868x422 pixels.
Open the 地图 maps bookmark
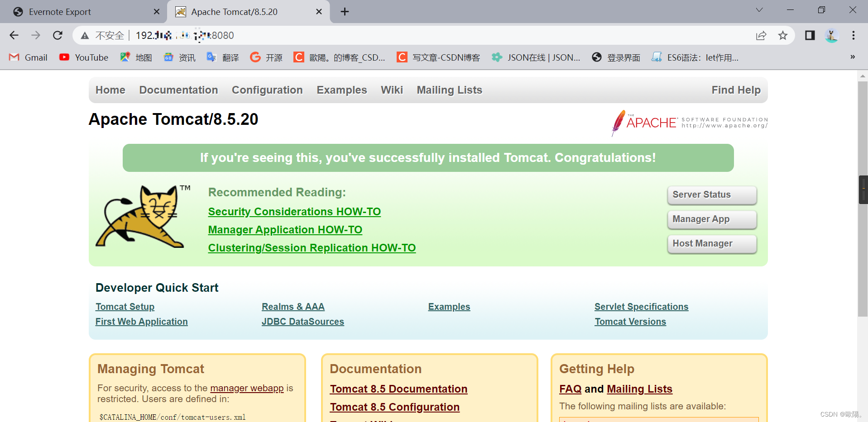click(136, 57)
